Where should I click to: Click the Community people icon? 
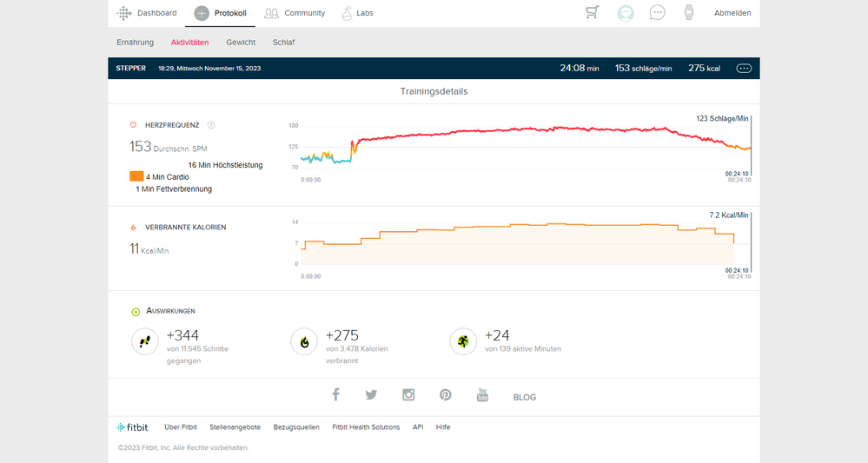pos(271,13)
